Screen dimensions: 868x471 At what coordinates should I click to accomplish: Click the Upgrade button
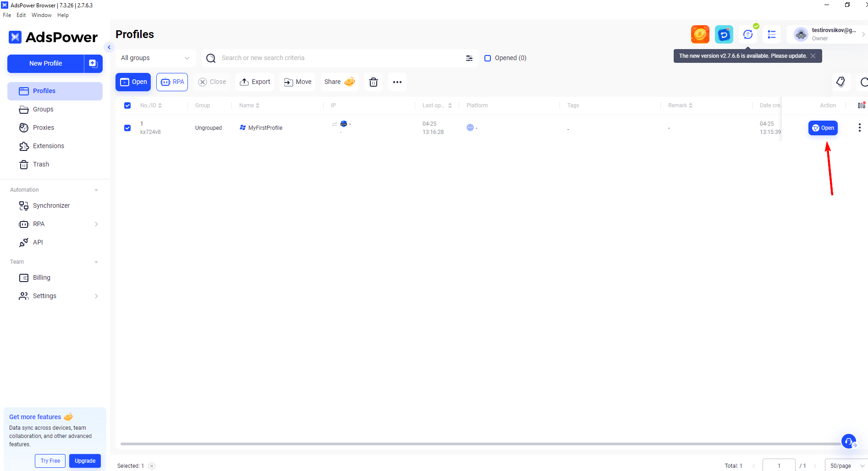click(x=85, y=461)
